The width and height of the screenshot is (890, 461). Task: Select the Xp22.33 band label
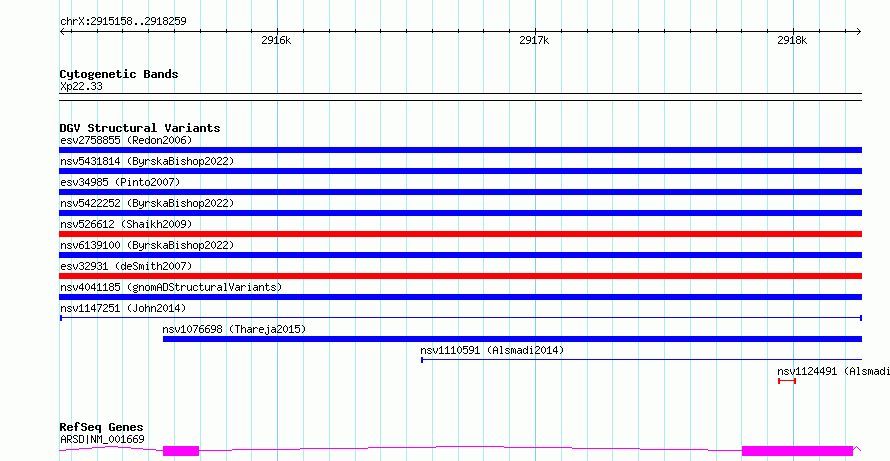(81, 87)
